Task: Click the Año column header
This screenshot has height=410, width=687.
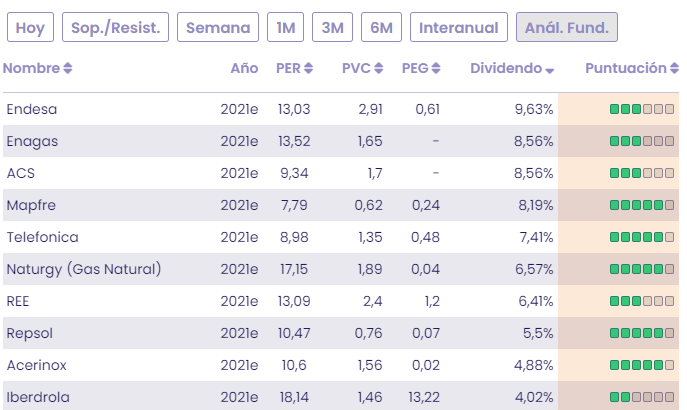Action: coord(244,69)
